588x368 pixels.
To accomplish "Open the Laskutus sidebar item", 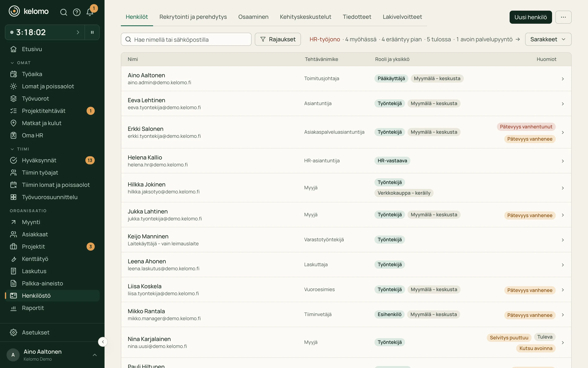I will tap(52, 271).
